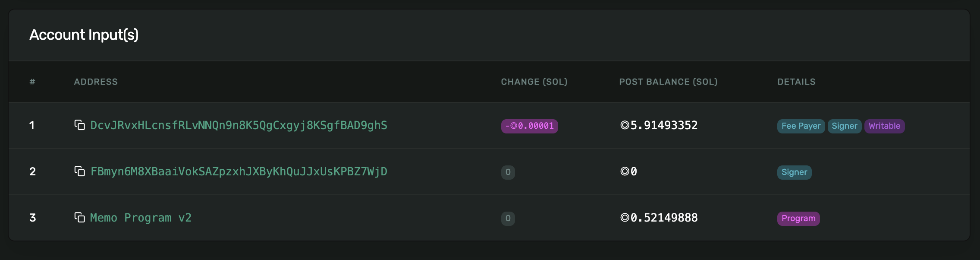
Task: Copy the FBmyn6M8 signer address
Action: [x=79, y=171]
